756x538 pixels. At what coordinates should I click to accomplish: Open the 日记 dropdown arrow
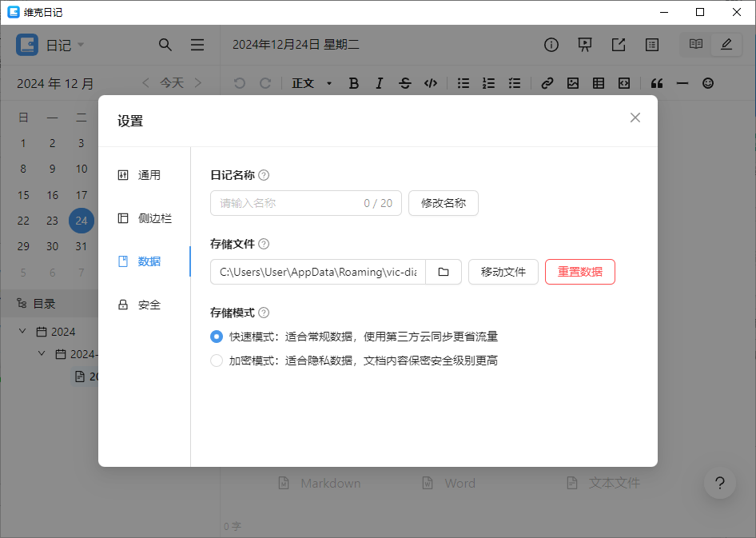(x=81, y=44)
